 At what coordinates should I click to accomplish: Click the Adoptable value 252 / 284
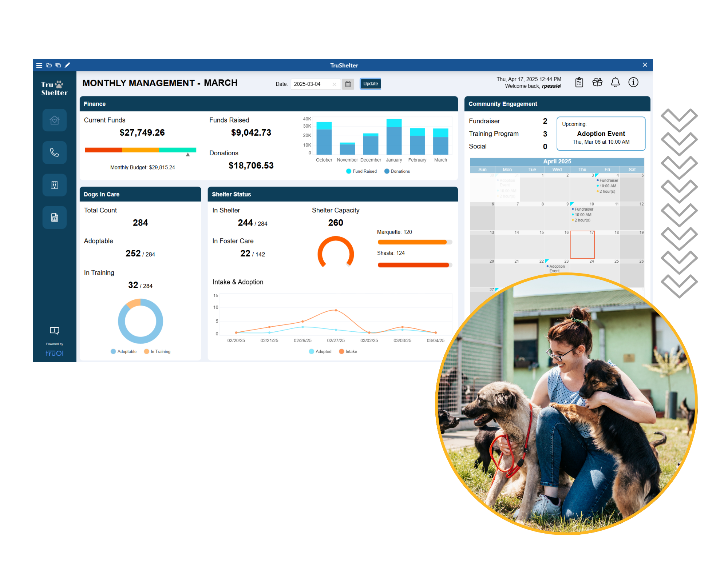point(140,254)
